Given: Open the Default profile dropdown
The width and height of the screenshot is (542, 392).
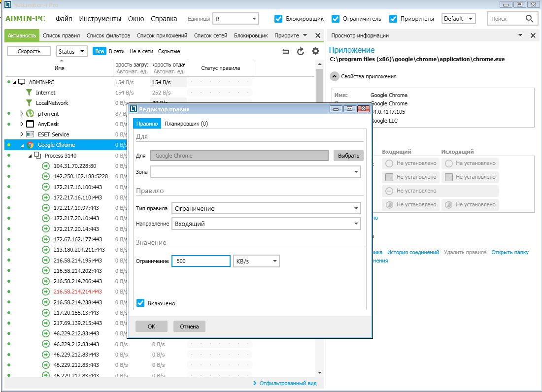Looking at the screenshot, I should click(458, 19).
